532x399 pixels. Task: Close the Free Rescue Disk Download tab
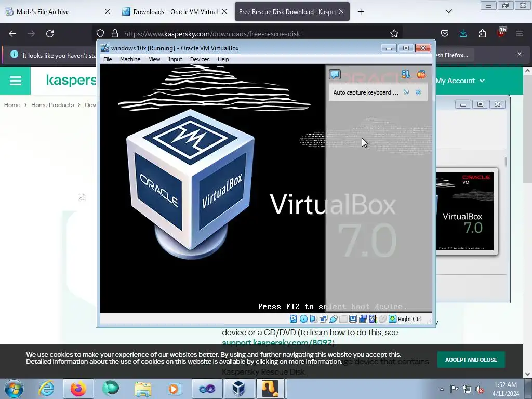[x=341, y=11]
